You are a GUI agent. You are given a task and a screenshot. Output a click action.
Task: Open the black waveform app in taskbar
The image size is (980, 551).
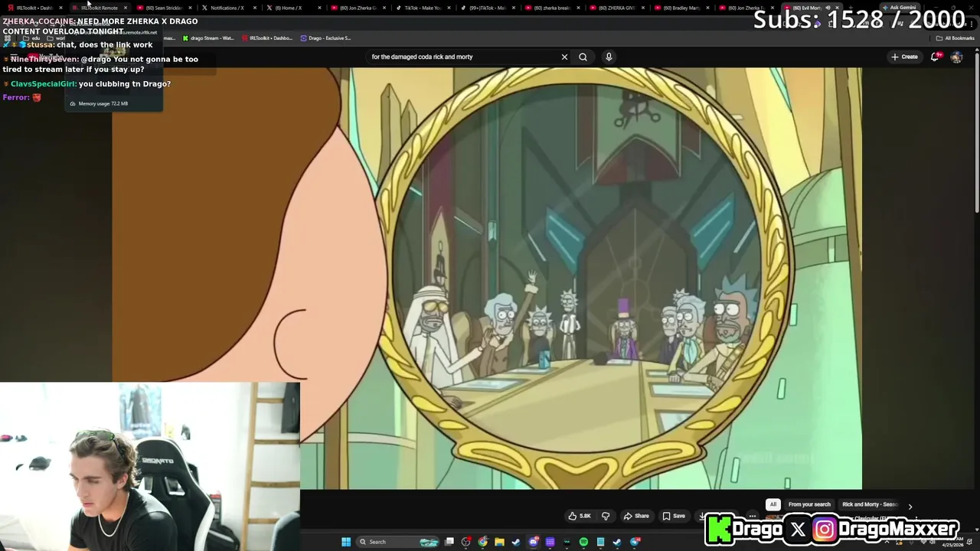click(567, 542)
